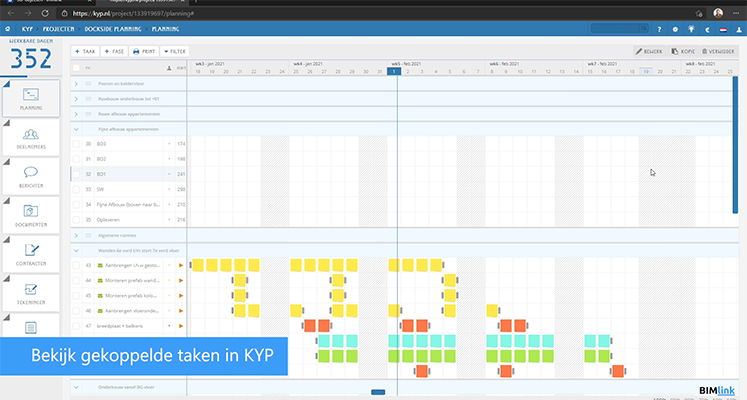Viewport: 747px width, 400px height.
Task: Click the browser profile avatar
Action: click(x=718, y=13)
